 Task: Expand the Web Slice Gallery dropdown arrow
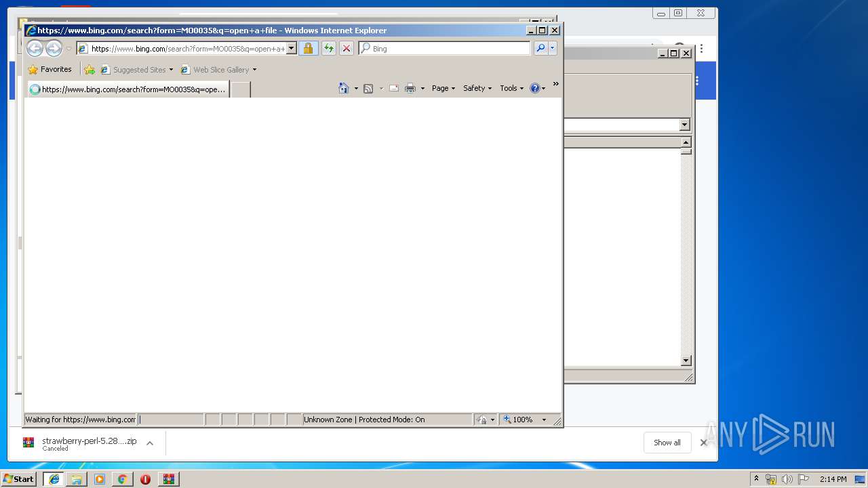pos(254,69)
